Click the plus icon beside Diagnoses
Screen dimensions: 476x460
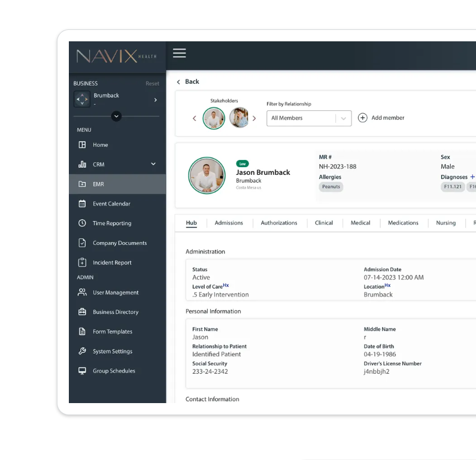(472, 177)
